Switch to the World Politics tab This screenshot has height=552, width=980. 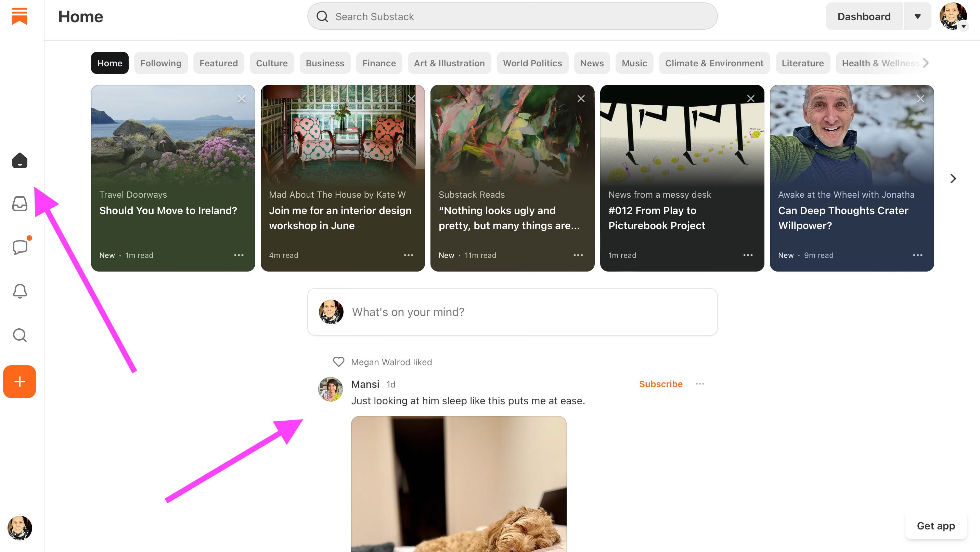532,63
